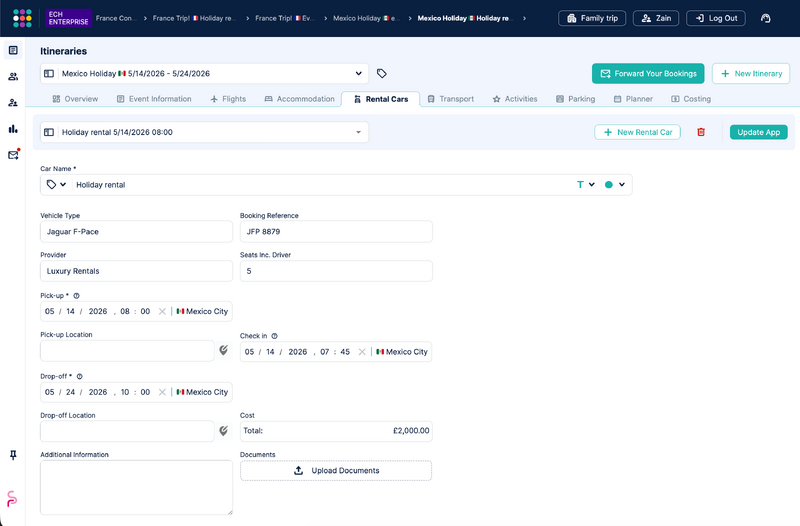
Task: Click the Update App button
Action: point(759,132)
